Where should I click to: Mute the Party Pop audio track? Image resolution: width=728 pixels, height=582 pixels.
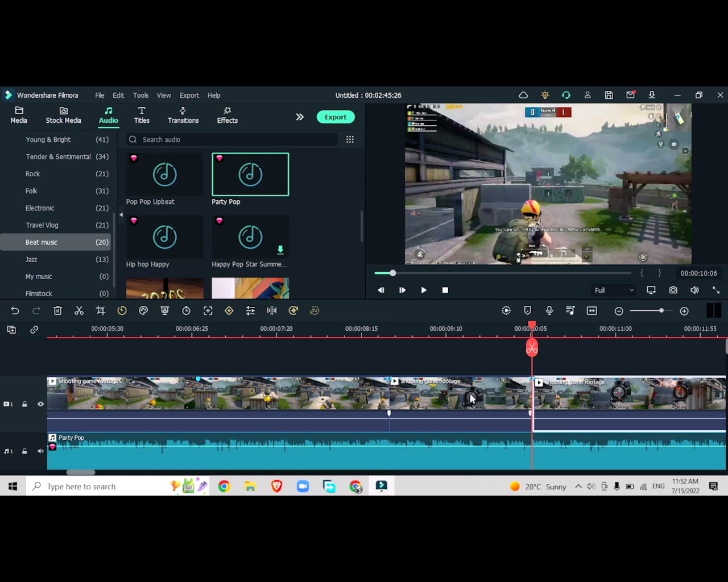(x=40, y=451)
